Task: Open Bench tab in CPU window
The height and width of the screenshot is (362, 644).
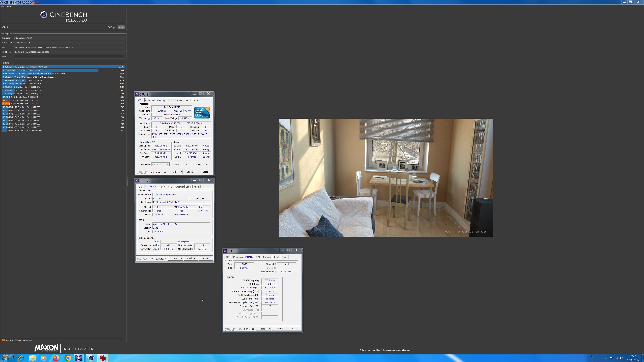Action: (188, 100)
